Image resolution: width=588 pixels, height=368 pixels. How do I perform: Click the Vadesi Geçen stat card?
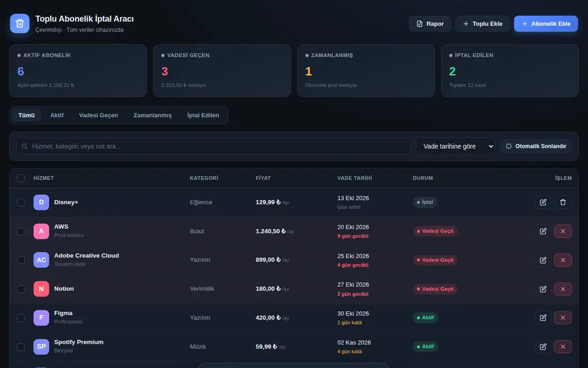[x=222, y=71]
